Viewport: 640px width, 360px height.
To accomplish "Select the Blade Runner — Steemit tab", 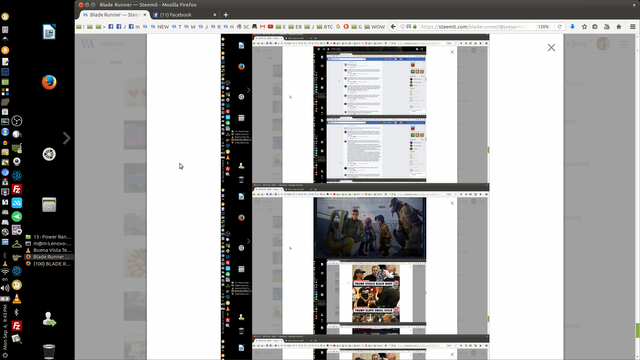I will click(x=114, y=15).
